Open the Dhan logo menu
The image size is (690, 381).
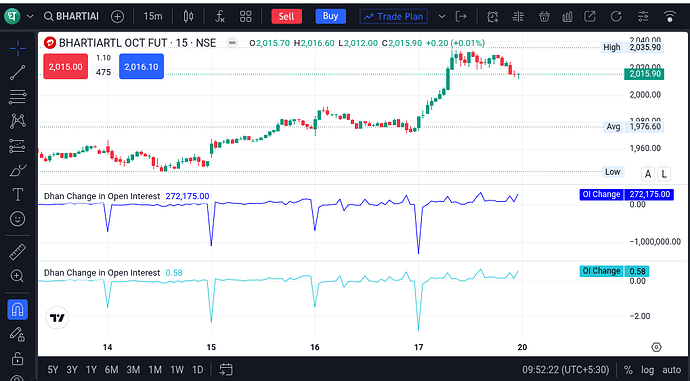[12, 16]
